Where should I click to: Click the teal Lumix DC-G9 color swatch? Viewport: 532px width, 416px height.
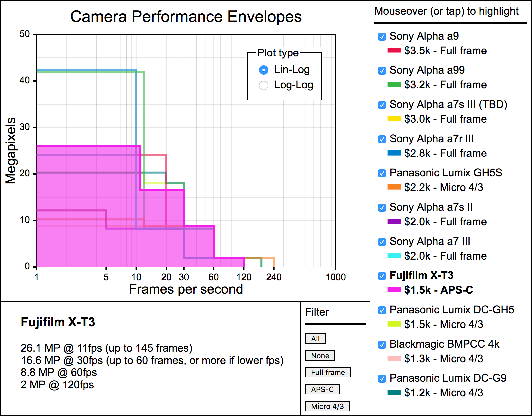[x=394, y=393]
